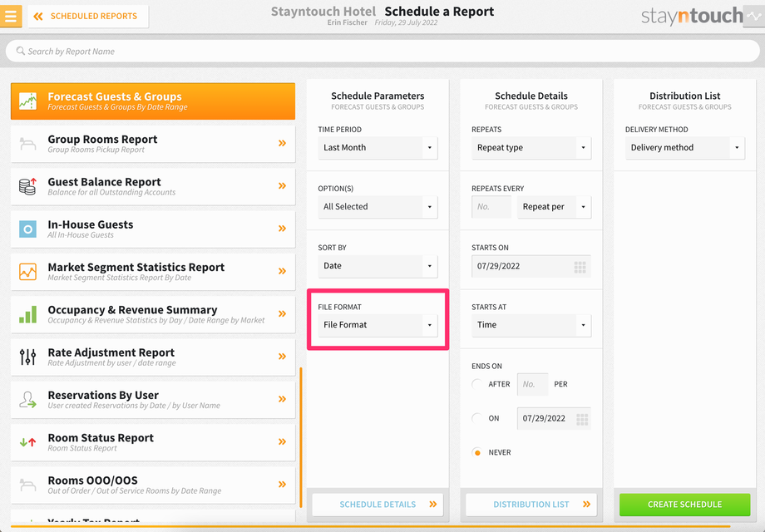
Task: Select the In-House Guests title
Action: coord(91,224)
